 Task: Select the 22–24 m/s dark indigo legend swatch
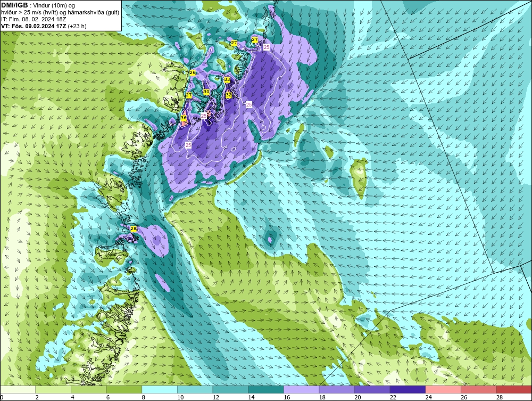408,389
